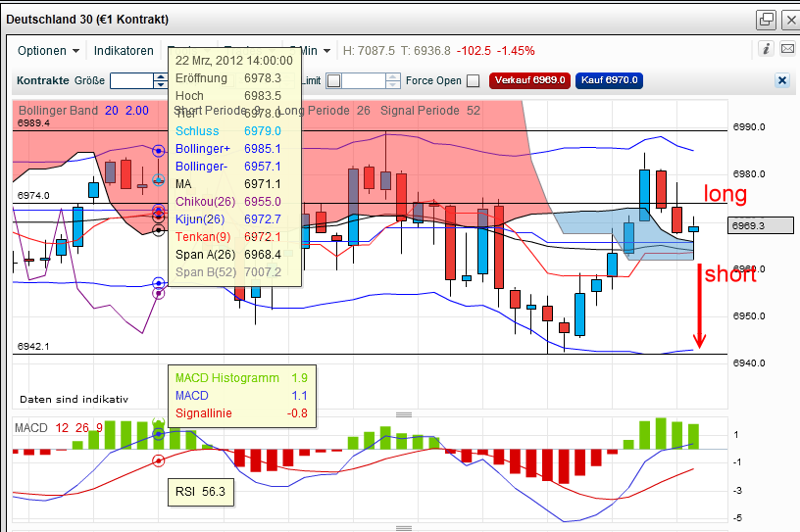This screenshot has height=532, width=800.
Task: Select the Bollinger deviation value 2.00
Action: (137, 111)
